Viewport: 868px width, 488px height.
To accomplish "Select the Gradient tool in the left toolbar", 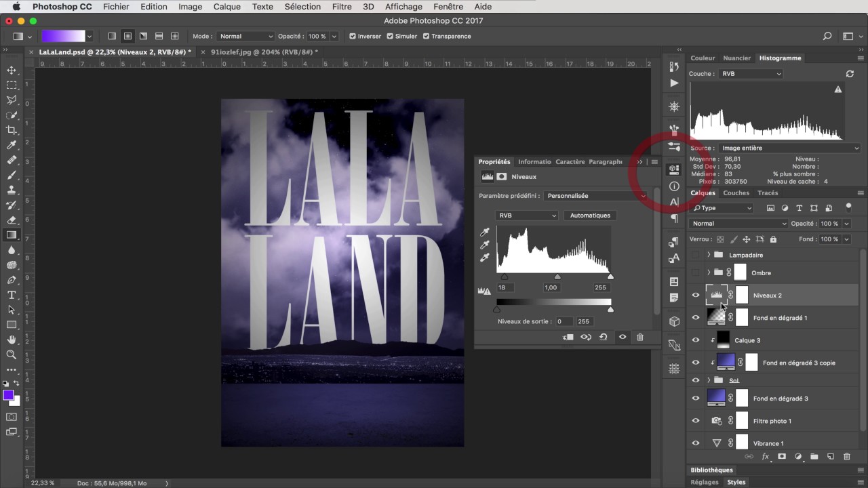I will (x=12, y=235).
